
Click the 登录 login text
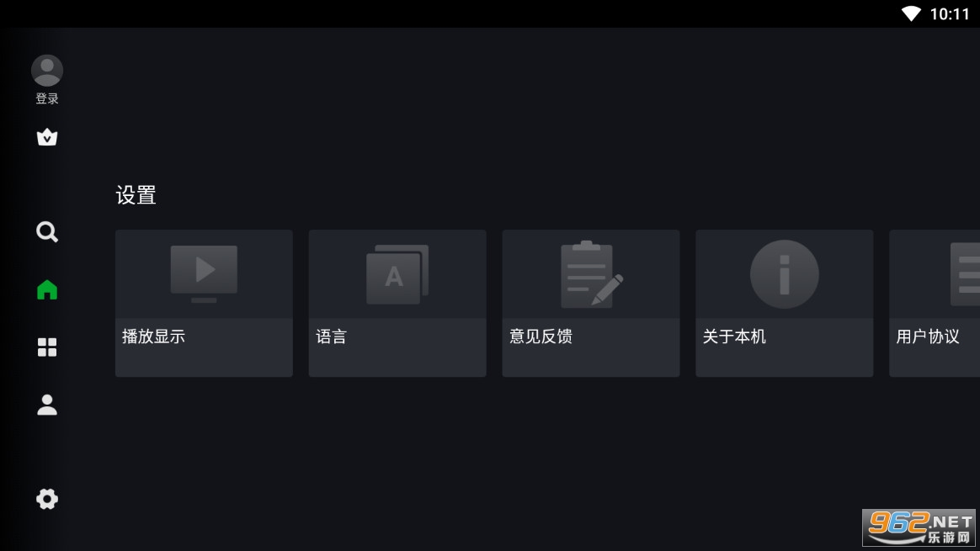(47, 98)
